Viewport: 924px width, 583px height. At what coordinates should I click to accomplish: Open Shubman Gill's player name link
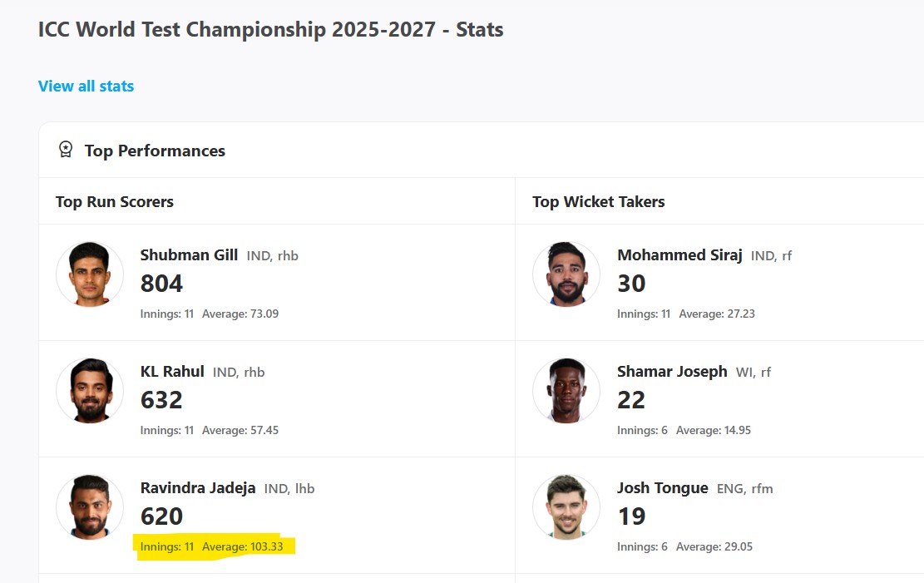pos(189,255)
